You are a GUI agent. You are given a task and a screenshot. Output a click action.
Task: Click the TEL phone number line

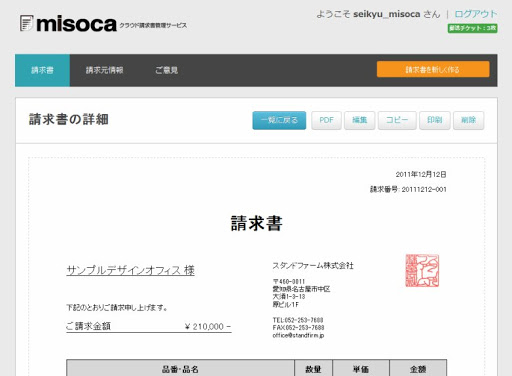pos(298,320)
